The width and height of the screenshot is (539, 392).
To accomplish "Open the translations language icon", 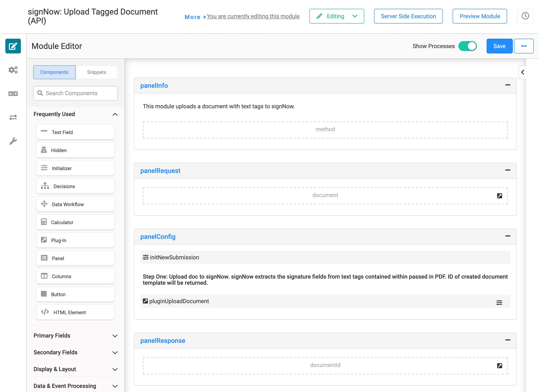I will (13, 94).
